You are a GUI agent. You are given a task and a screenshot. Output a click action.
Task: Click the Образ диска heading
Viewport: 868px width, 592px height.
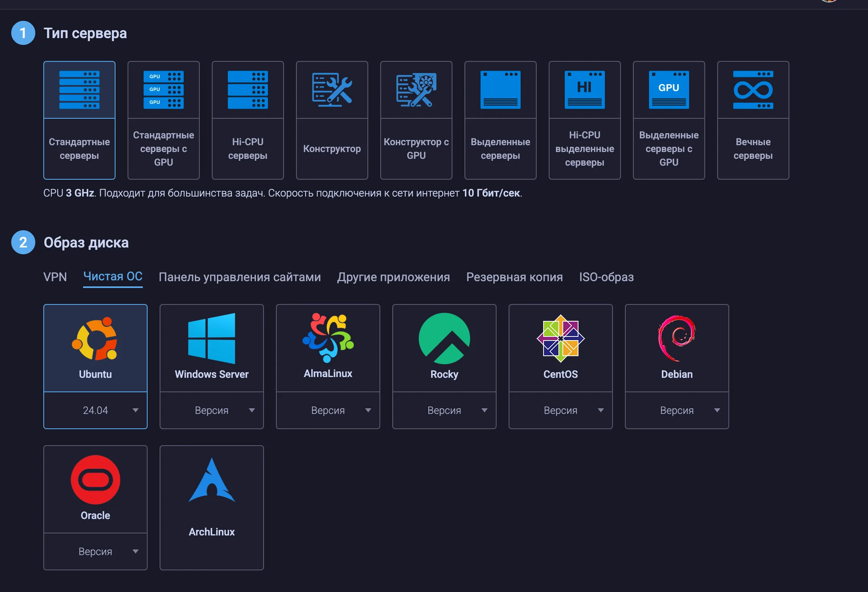coord(86,243)
